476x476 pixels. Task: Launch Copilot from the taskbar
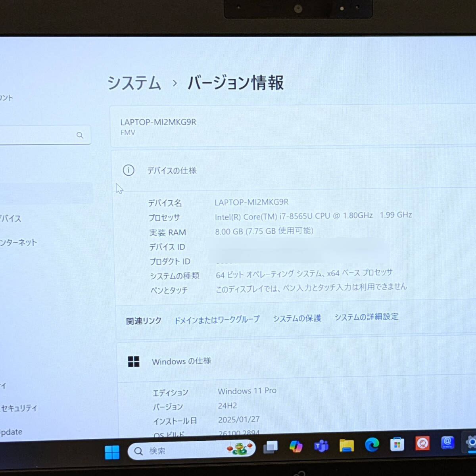click(296, 447)
